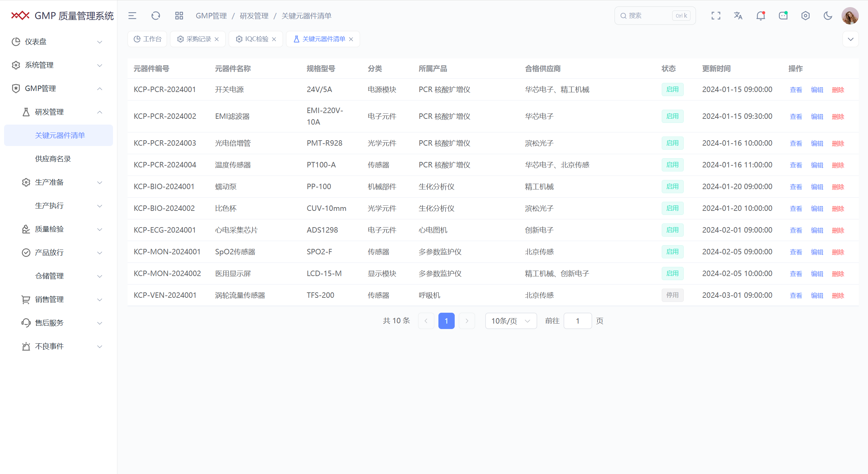The width and height of the screenshot is (868, 474).
Task: Click the GMP管理 shield icon
Action: point(16,89)
